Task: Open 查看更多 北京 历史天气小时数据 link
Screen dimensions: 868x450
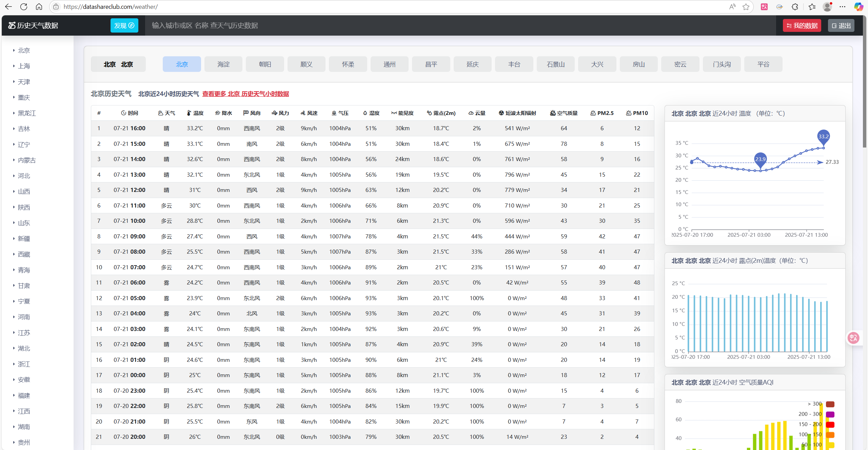Action: point(245,94)
